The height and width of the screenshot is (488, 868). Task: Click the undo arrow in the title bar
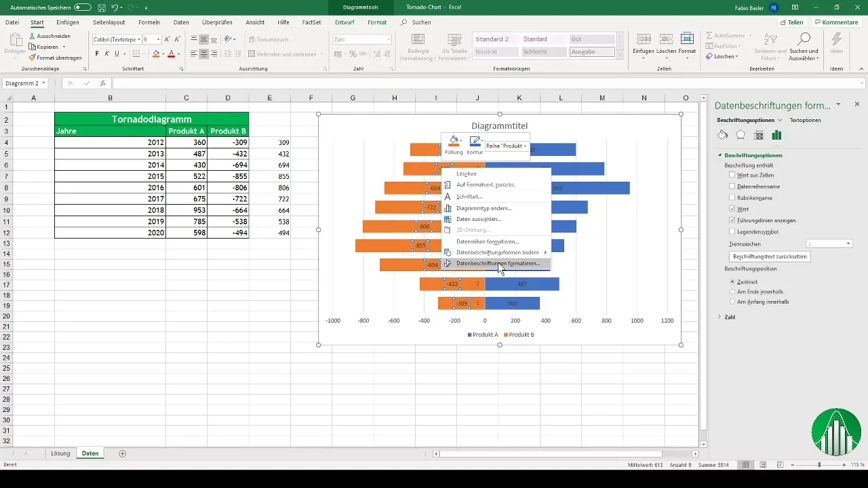[115, 7]
